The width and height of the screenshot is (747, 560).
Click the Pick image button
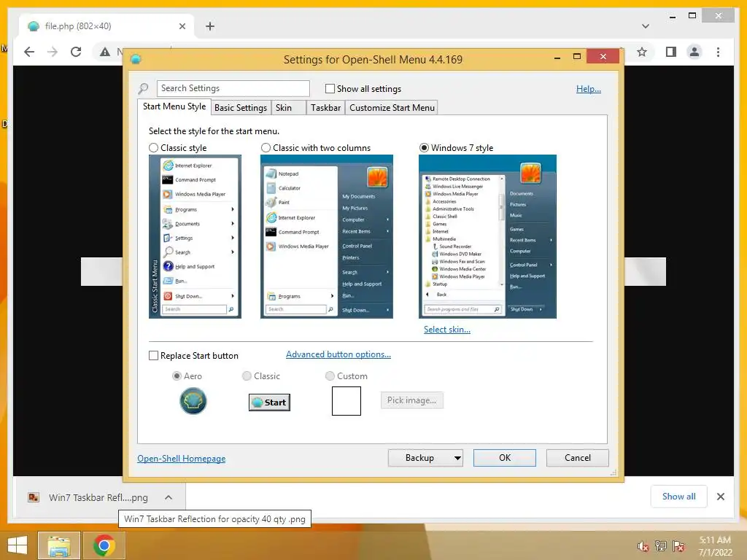coord(411,400)
